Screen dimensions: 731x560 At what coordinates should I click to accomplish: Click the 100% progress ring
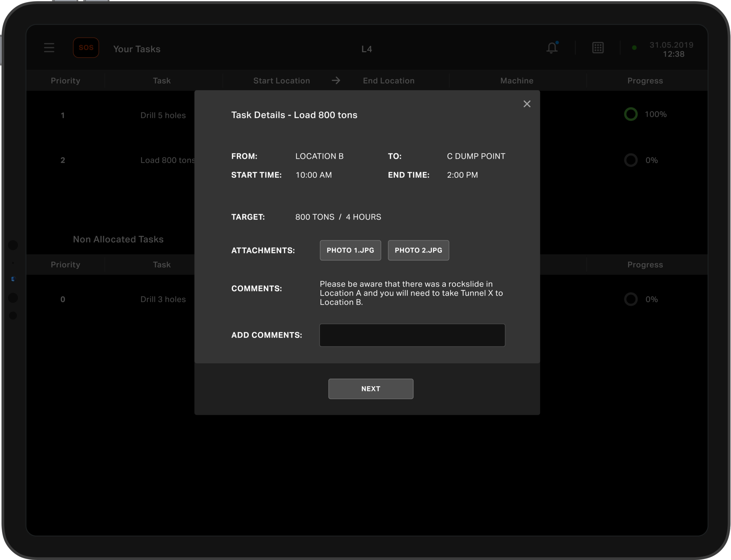[630, 114]
